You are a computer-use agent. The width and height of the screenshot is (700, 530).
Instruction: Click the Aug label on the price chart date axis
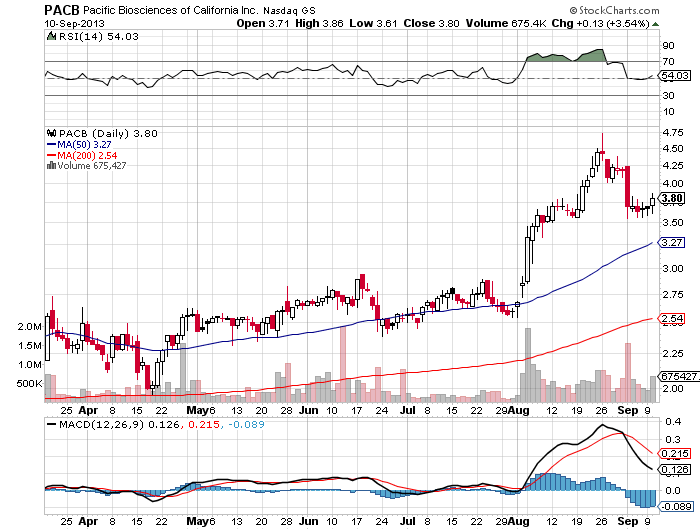click(x=520, y=410)
